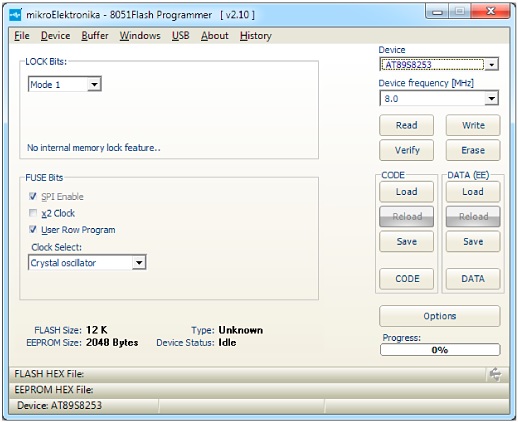Save the DATA (EE) buffer
This screenshot has height=422, width=518.
point(473,241)
